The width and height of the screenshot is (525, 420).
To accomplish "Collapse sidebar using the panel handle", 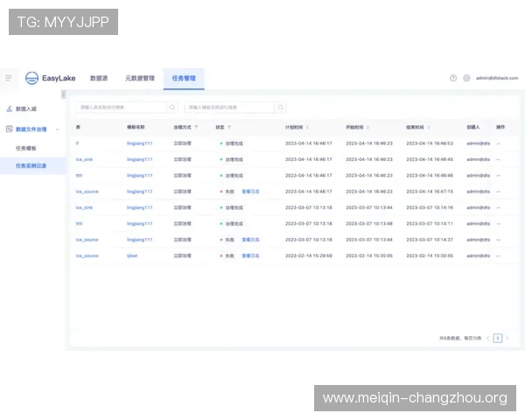I will [63, 94].
